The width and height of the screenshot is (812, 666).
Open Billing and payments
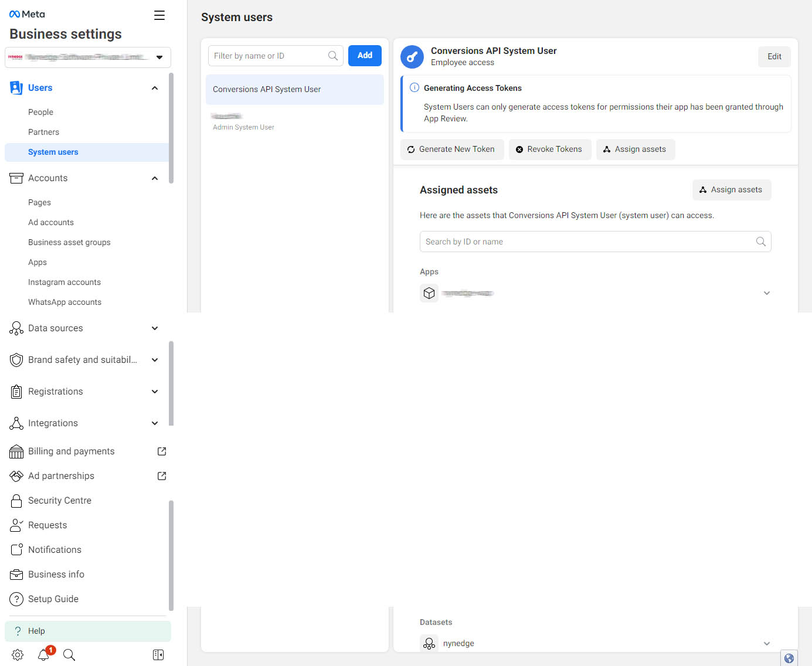tap(72, 451)
